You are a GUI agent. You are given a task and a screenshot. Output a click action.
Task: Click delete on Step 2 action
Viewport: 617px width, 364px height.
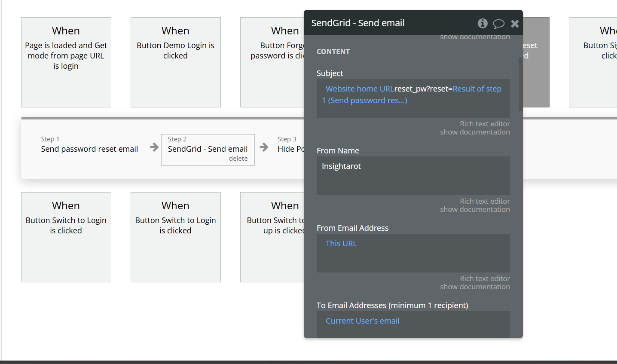238,159
